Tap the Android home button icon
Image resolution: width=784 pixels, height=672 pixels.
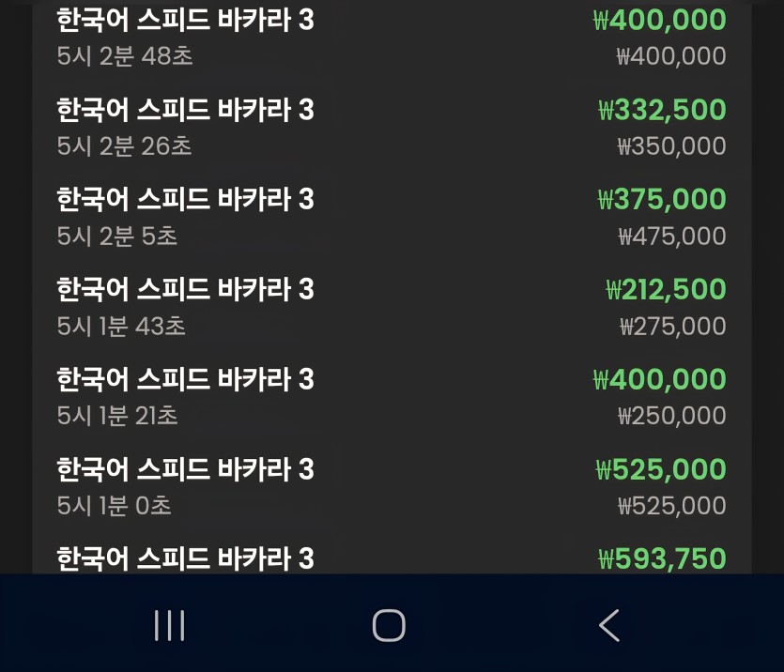pos(389,625)
